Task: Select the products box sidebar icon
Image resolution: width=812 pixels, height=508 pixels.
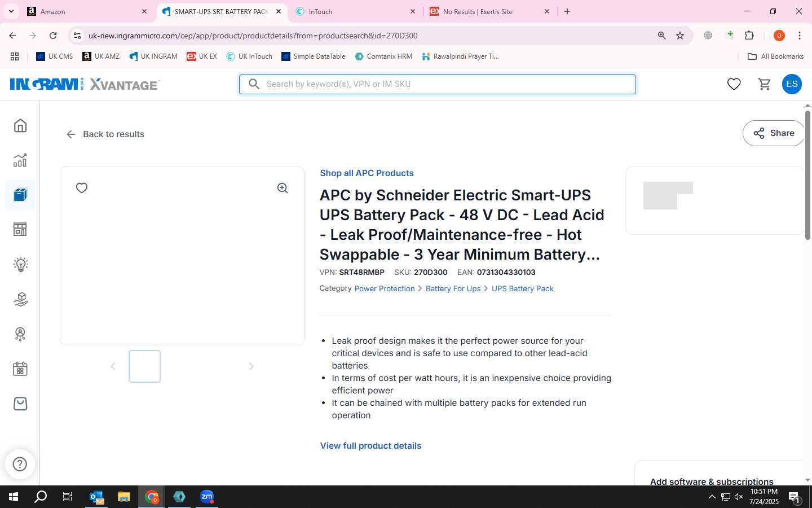Action: pos(20,195)
